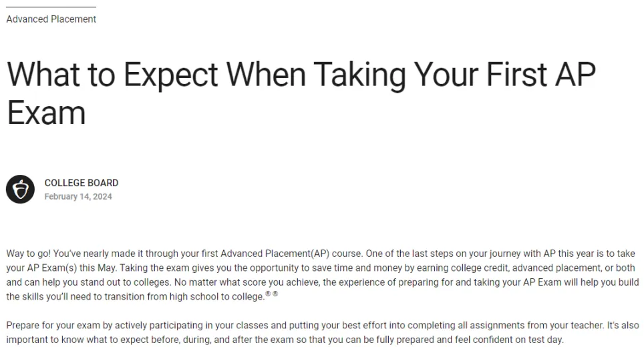Click the College Board acorn logo
644x353 pixels.
20,190
